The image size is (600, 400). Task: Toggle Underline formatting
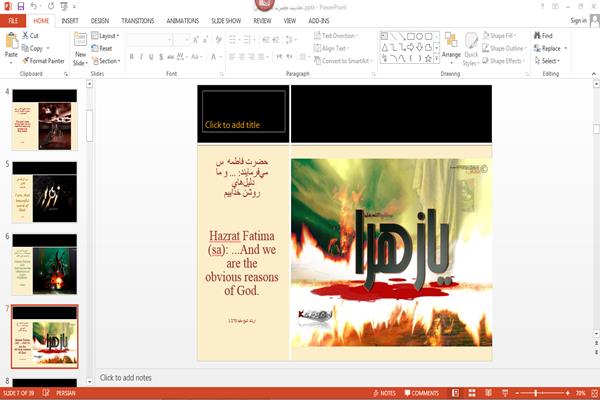[151, 57]
